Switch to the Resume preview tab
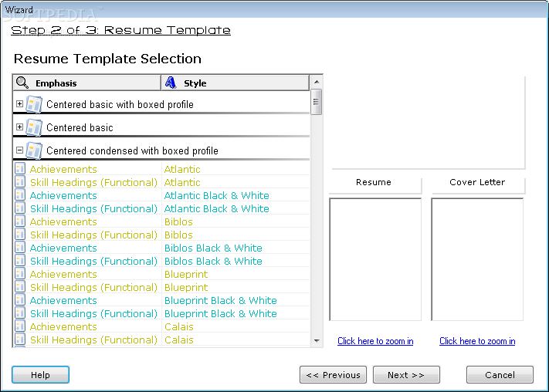Viewport: 549px width, 392px height. point(375,184)
